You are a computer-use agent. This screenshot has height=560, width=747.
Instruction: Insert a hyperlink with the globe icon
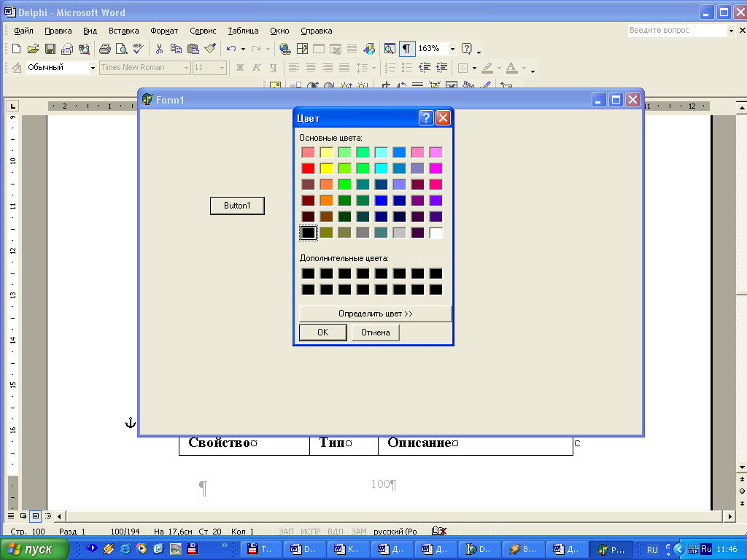[285, 49]
